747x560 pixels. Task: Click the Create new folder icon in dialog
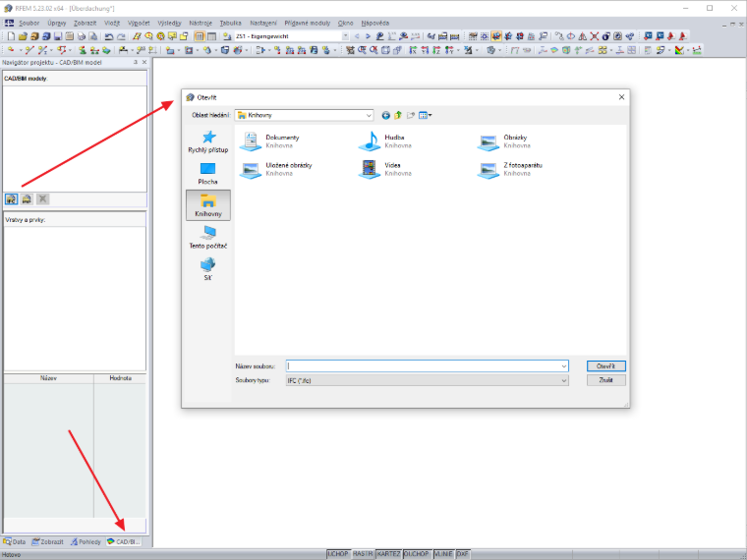[410, 115]
